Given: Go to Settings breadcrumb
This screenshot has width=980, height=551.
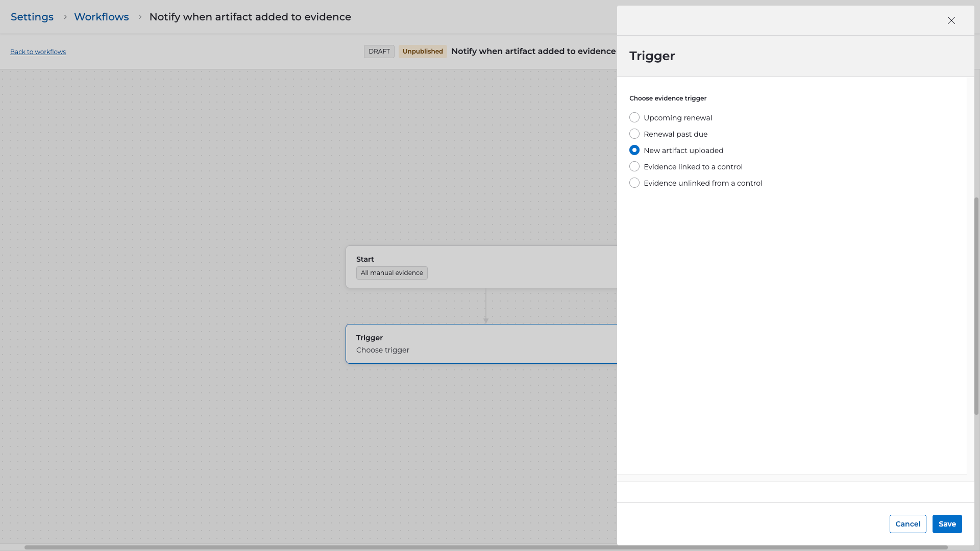Looking at the screenshot, I should pos(32,17).
